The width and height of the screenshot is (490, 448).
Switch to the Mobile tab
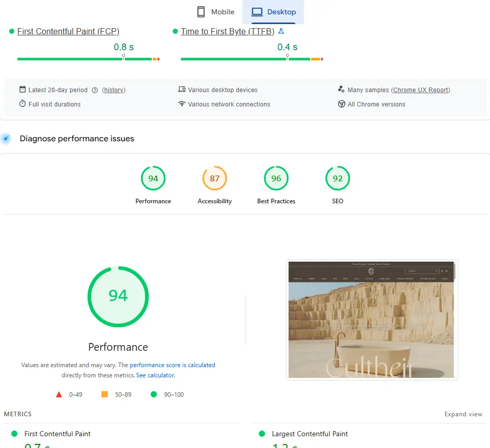pyautogui.click(x=215, y=12)
